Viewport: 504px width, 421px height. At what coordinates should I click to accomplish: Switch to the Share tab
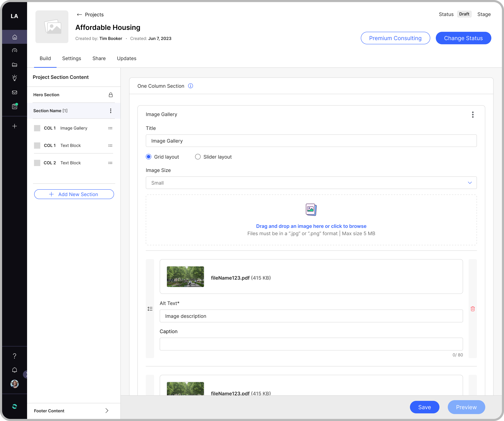click(99, 58)
